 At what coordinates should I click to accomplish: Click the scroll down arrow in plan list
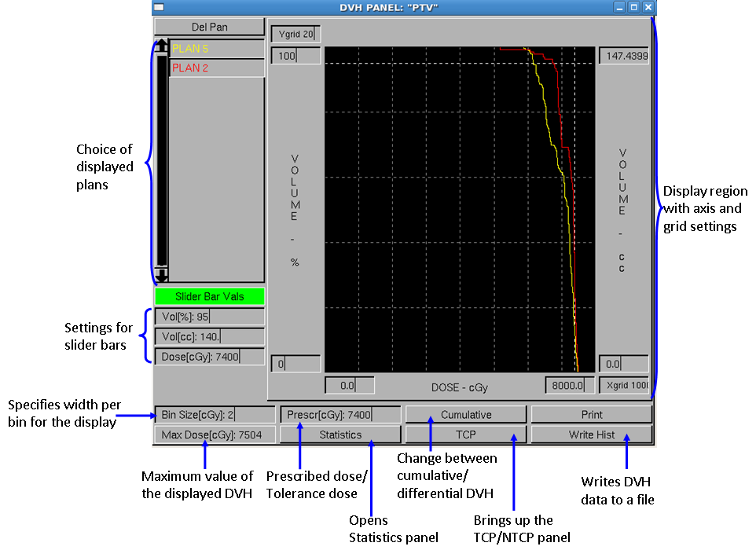click(x=161, y=275)
